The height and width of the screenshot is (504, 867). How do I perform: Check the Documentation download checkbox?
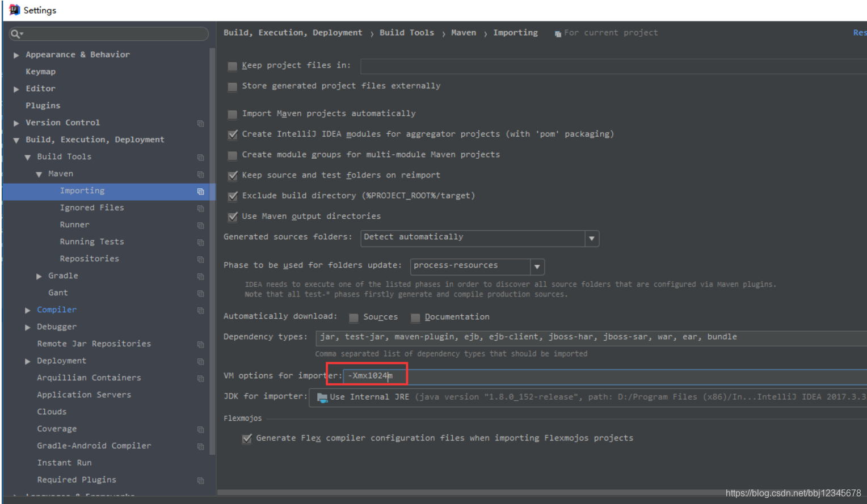coord(415,317)
